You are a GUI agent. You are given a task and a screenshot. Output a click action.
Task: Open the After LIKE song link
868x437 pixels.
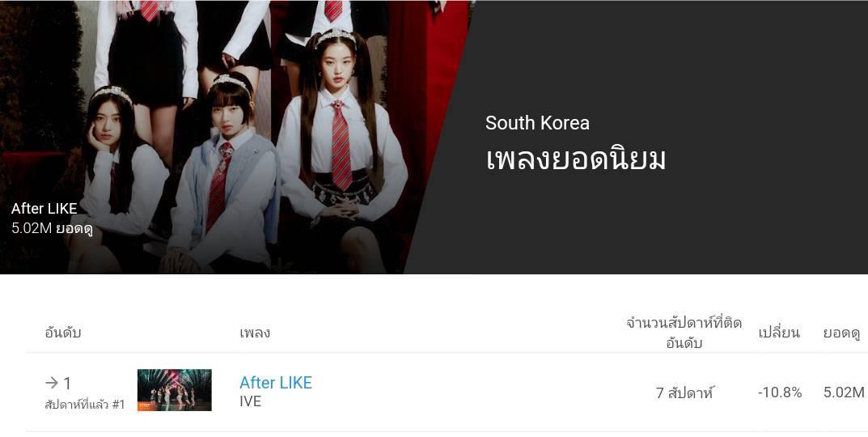click(276, 383)
